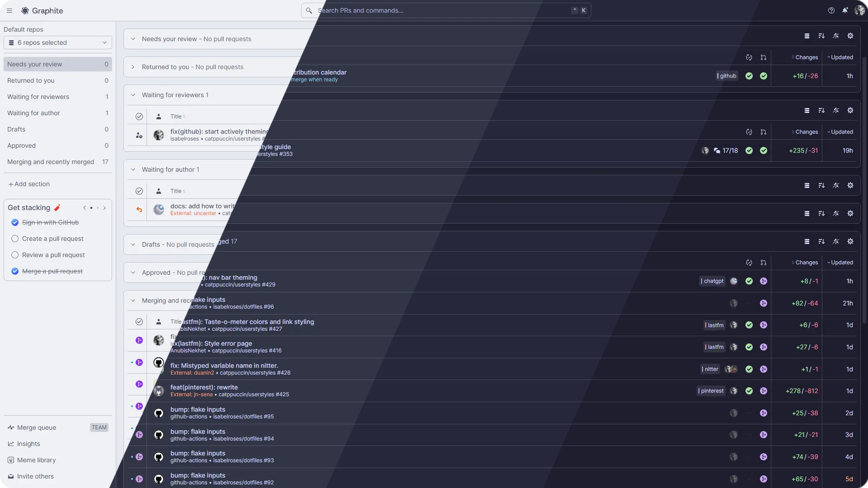Image resolution: width=868 pixels, height=488 pixels.
Task: Open PR 'fix: Mistyped variable name in nitter.'
Action: (x=224, y=366)
